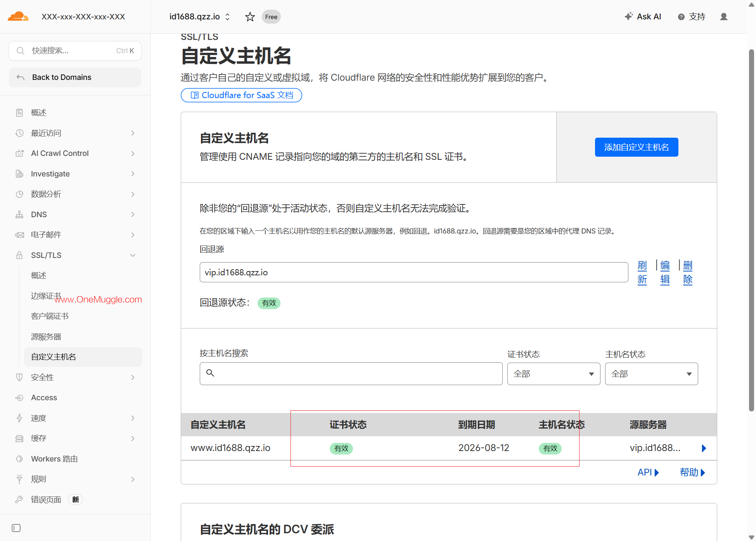Viewport: 756px width, 541px height.
Task: Click the 错误页面 wrench icon
Action: (19, 500)
